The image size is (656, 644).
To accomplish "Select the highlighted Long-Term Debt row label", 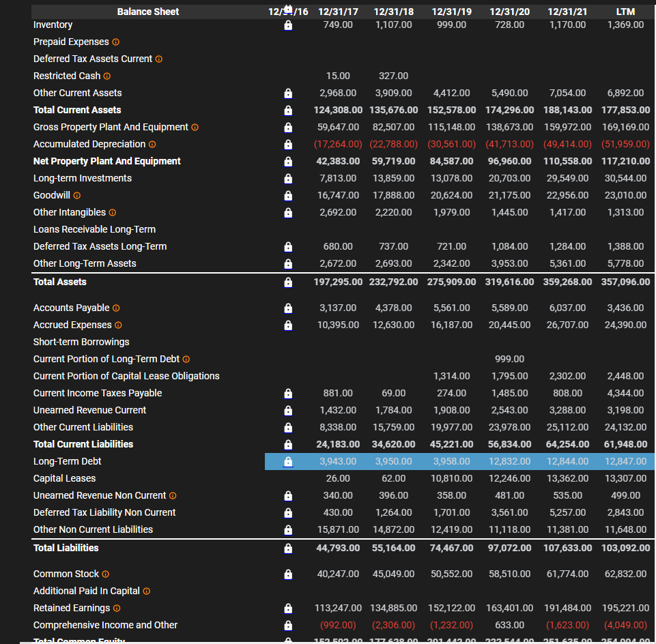I will click(68, 461).
